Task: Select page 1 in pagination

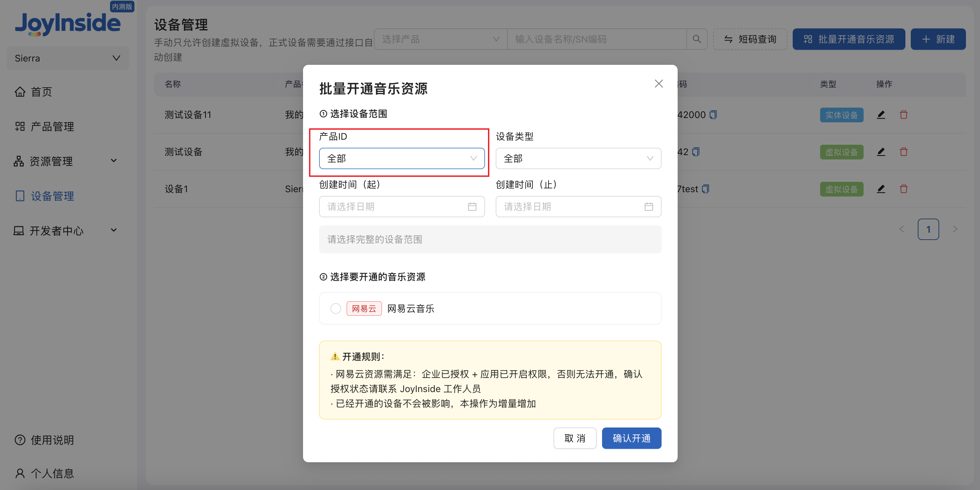Action: pyautogui.click(x=928, y=229)
